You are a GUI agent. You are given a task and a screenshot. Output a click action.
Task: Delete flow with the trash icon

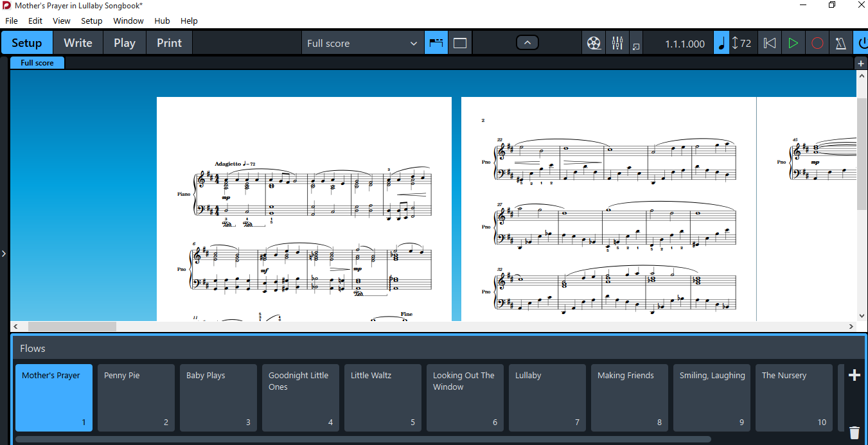point(855,433)
